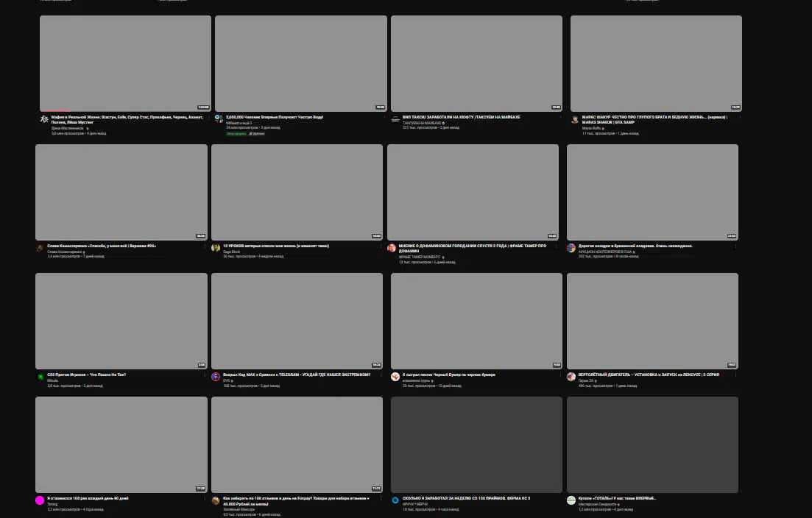Click the green Сбор средств badge

236,134
